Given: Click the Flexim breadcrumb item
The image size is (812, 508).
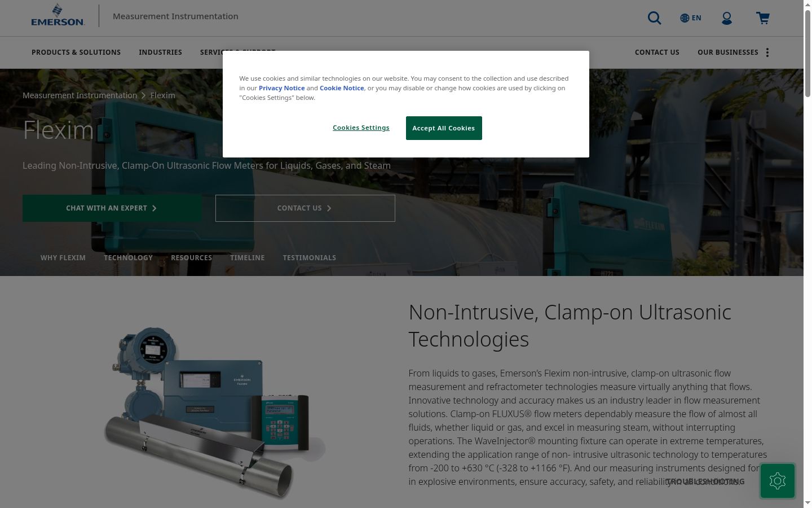Looking at the screenshot, I should click(162, 95).
